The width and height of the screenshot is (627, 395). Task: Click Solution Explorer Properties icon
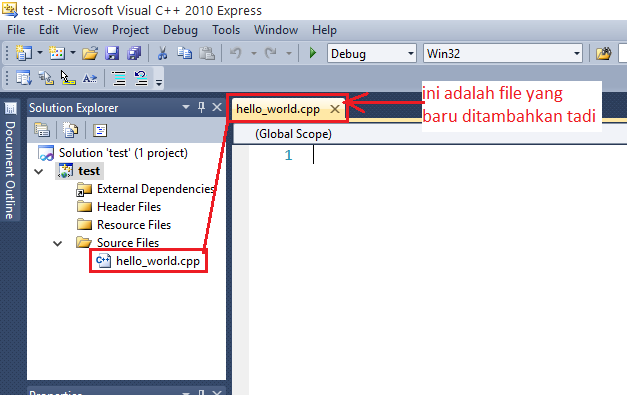click(42, 130)
